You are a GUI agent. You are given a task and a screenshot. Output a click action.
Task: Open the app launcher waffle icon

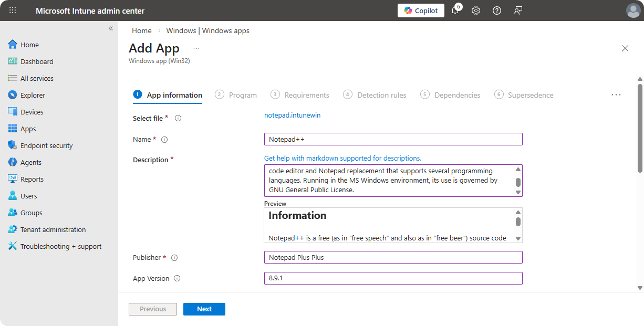13,10
